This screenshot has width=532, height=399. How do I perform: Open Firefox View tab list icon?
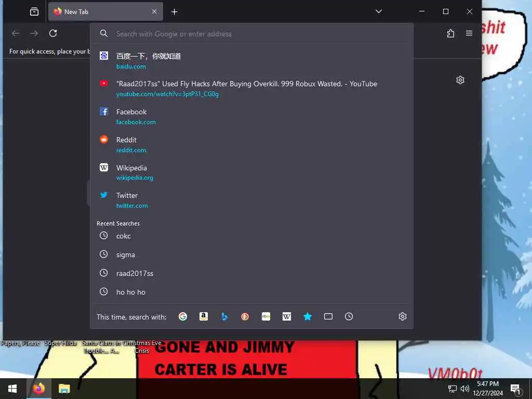pyautogui.click(x=34, y=12)
